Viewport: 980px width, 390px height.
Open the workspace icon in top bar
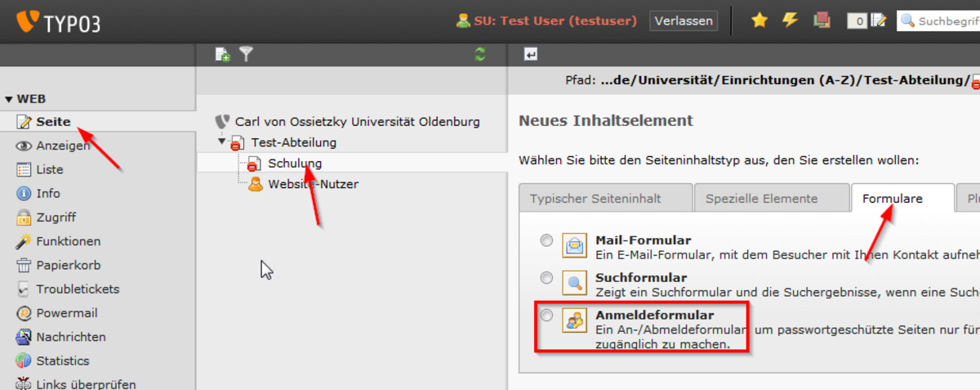click(822, 20)
